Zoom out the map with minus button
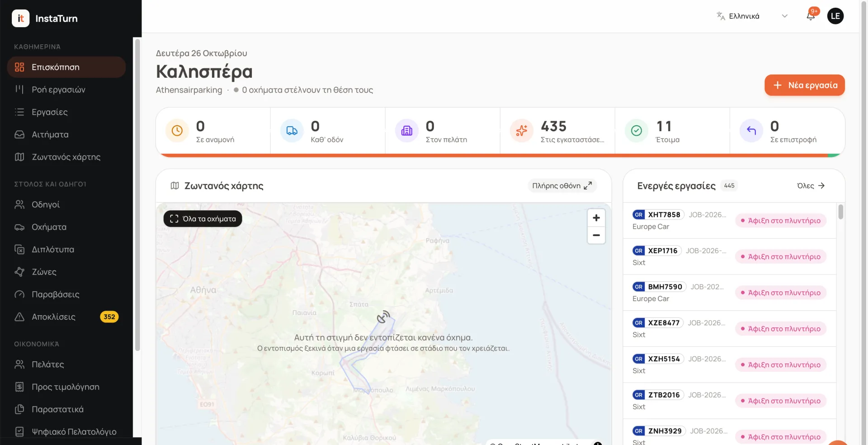868x445 pixels. (x=596, y=235)
